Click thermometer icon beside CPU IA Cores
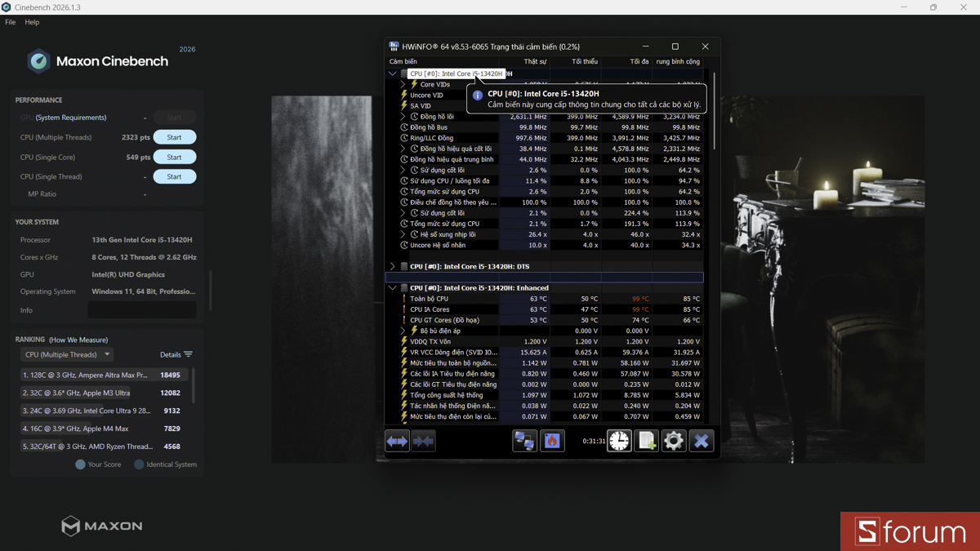980x551 pixels. click(403, 309)
